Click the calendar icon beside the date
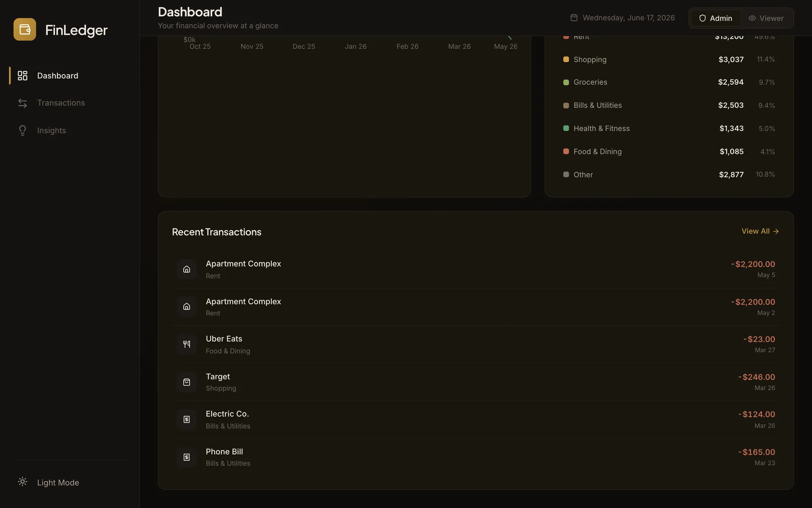 tap(574, 18)
